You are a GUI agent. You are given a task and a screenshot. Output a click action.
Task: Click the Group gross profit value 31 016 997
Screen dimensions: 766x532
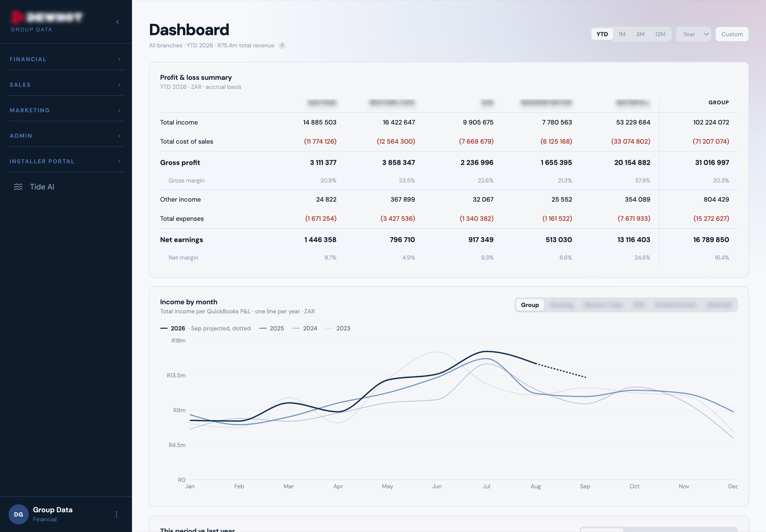pyautogui.click(x=712, y=163)
